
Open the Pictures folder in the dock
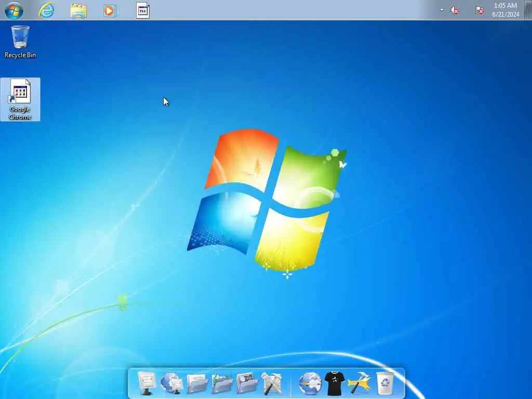click(x=247, y=383)
